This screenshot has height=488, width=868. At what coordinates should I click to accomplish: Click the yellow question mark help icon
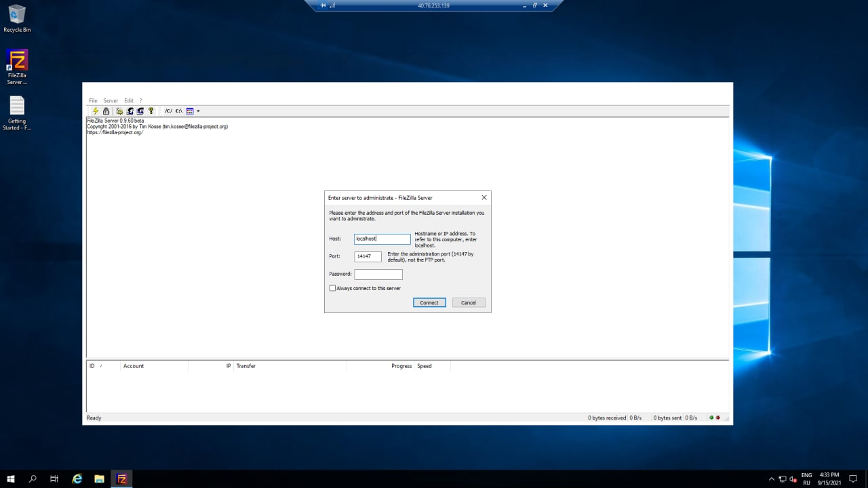pos(151,111)
